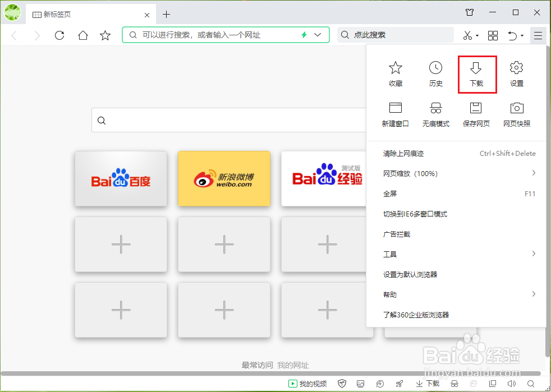The image size is (551, 392).
Task: Open the screenshot scissors tool
Action: 468,35
